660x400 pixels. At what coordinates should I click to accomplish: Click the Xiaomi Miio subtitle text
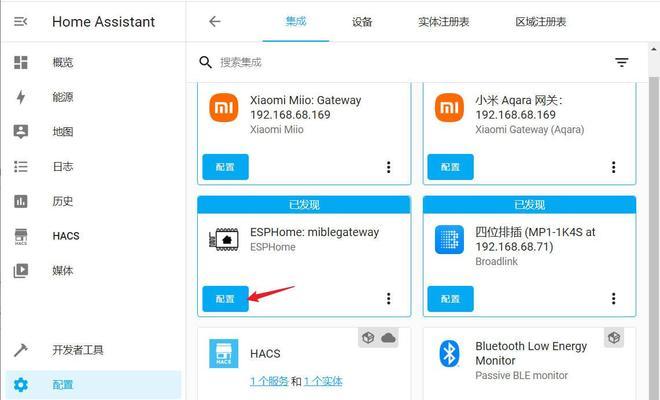tap(277, 129)
